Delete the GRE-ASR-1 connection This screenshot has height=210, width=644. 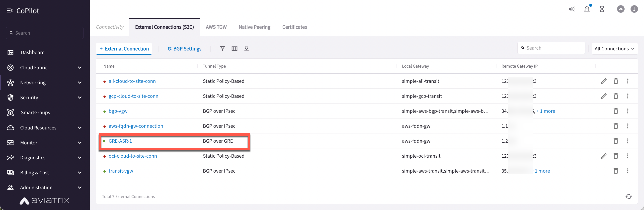[616, 141]
